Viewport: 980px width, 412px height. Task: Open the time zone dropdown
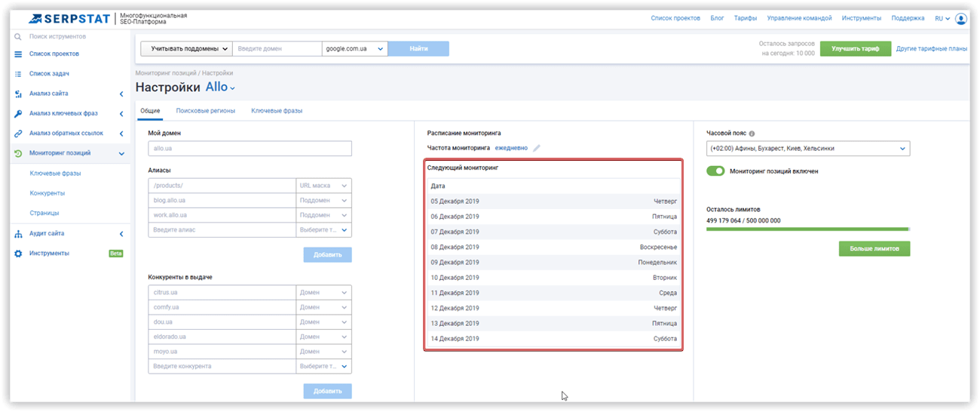(808, 149)
